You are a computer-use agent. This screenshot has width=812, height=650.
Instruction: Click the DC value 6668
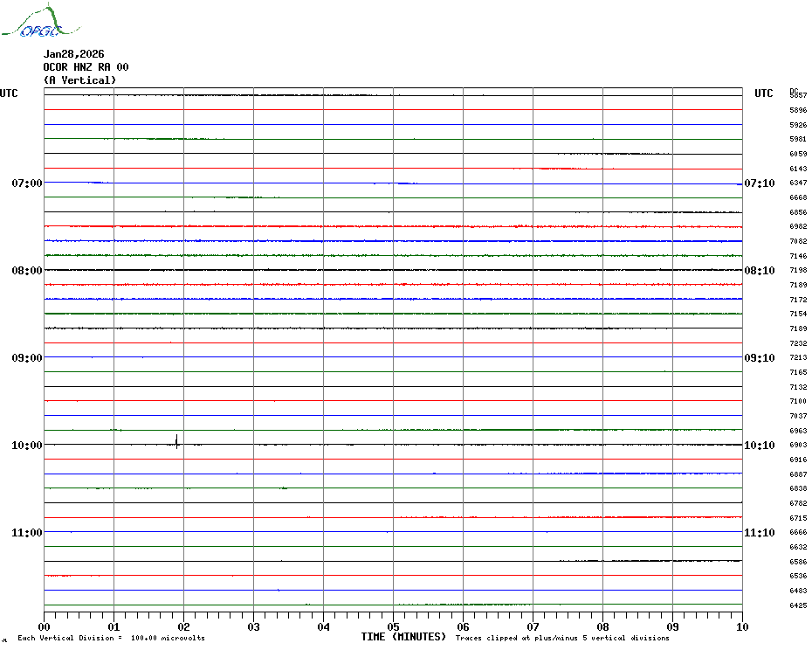798,197
